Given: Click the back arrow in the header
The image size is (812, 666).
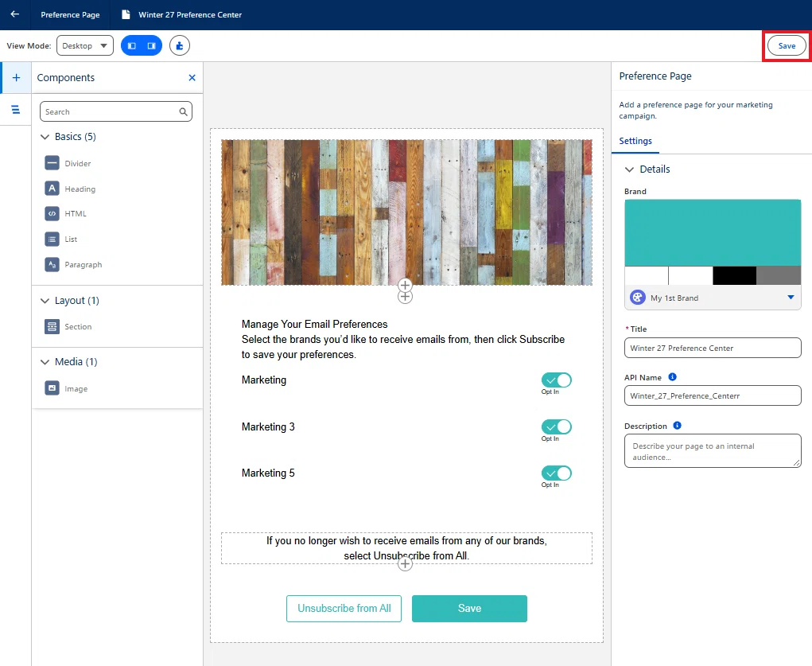Looking at the screenshot, I should pos(15,14).
